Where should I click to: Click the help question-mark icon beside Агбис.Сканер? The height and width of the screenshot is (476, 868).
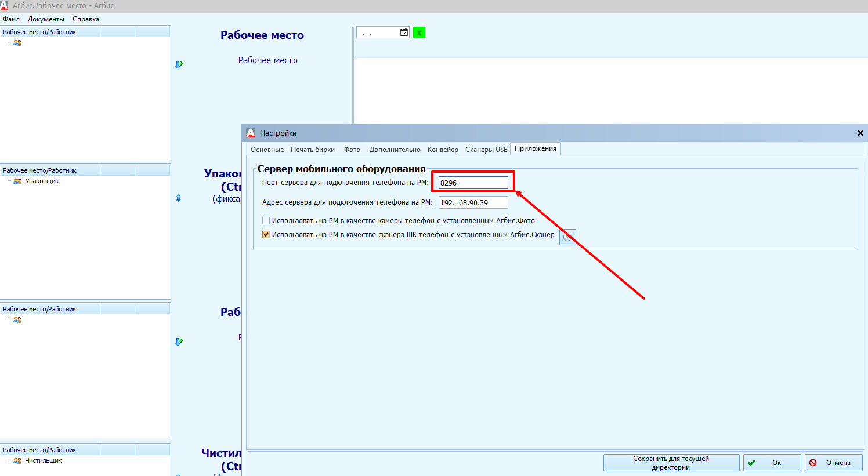[567, 237]
